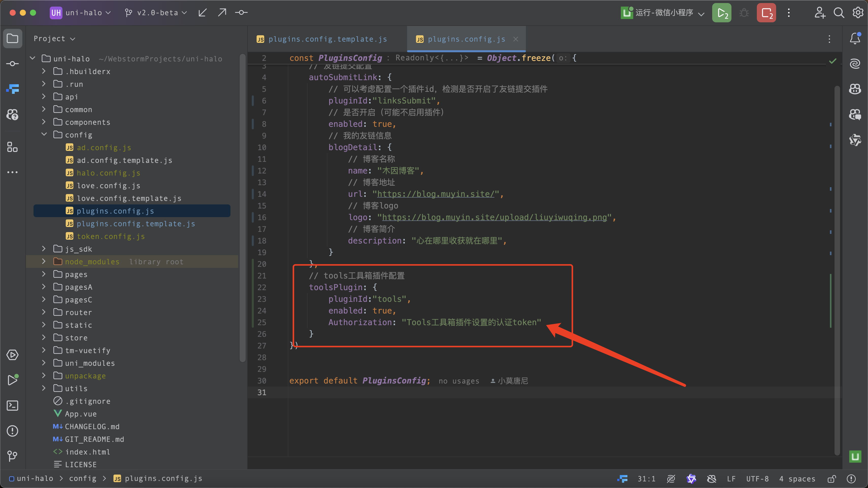Switch to plugins.config.template.js tab
This screenshot has width=868, height=488.
coord(327,39)
